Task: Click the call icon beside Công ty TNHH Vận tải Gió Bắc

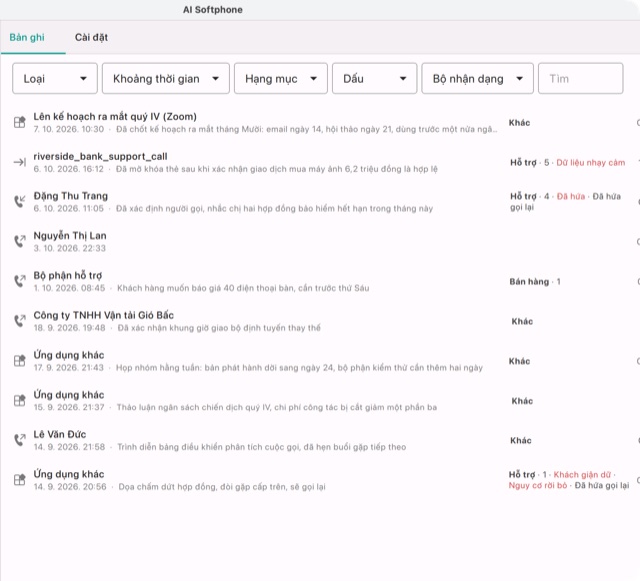Action: pos(20,321)
